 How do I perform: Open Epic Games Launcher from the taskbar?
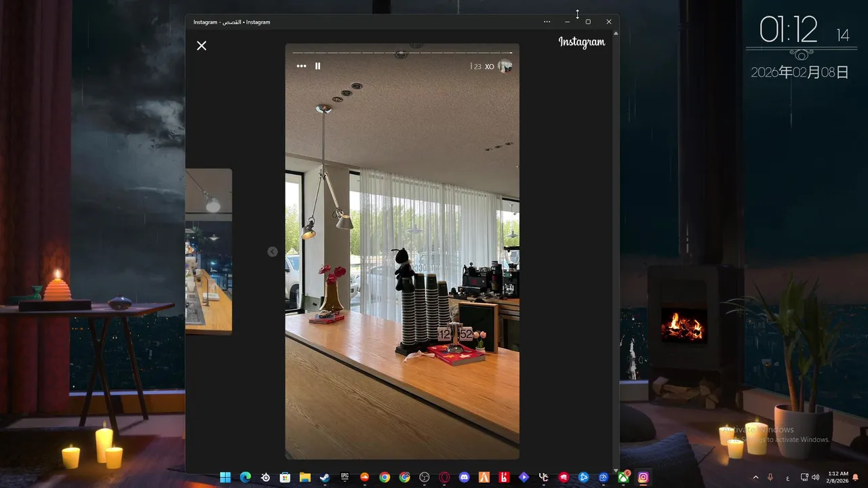coord(345,477)
